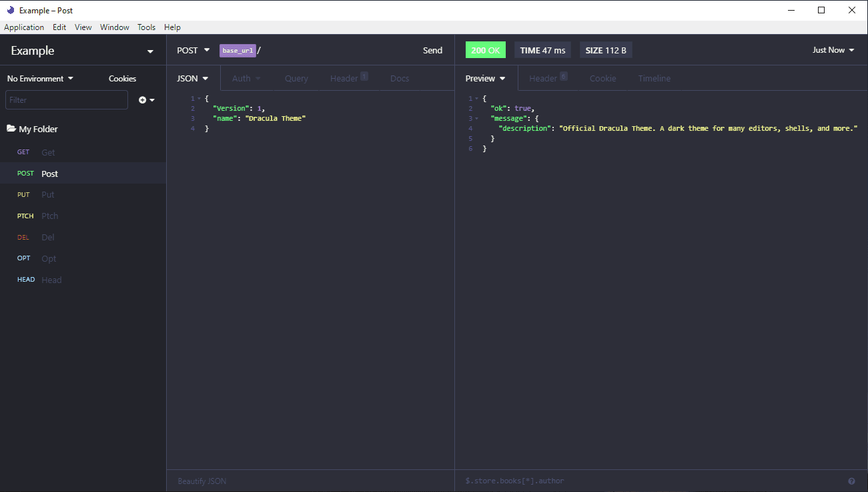The height and width of the screenshot is (492, 868).
Task: Open the POST method dropdown
Action: 193,50
